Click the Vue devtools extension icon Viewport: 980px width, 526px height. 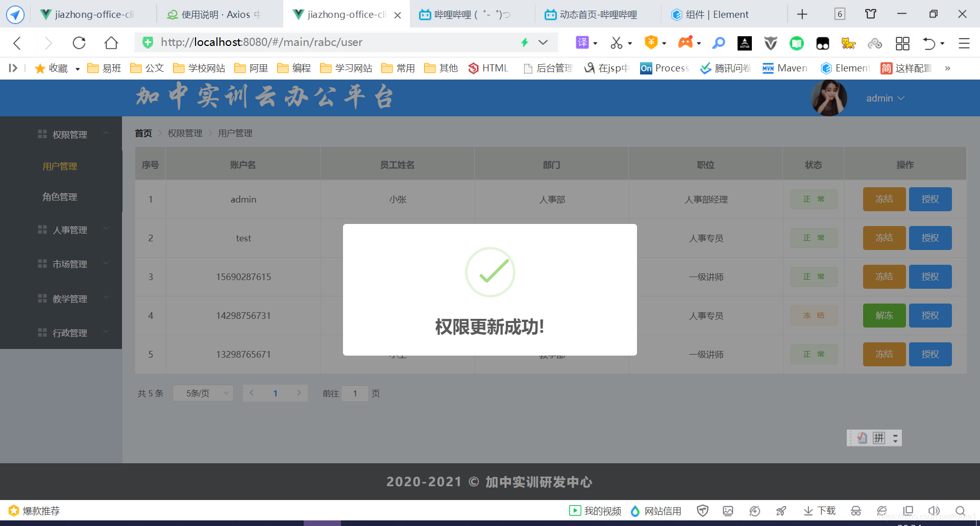pyautogui.click(x=770, y=43)
